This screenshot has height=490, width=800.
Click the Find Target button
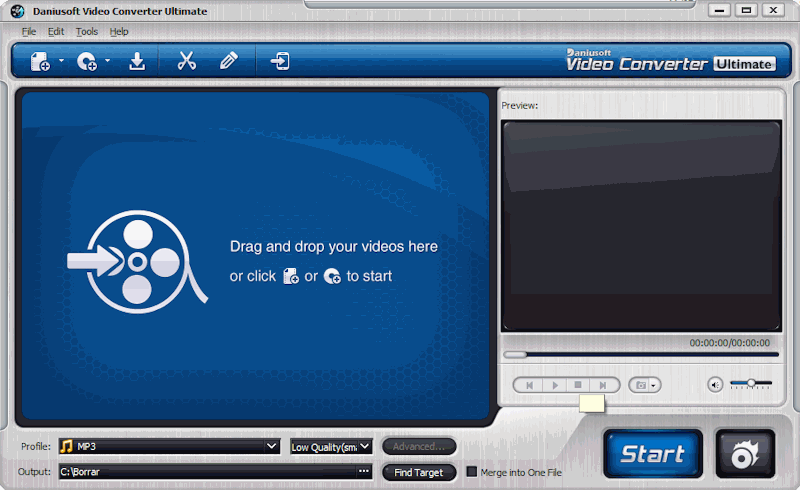(419, 473)
